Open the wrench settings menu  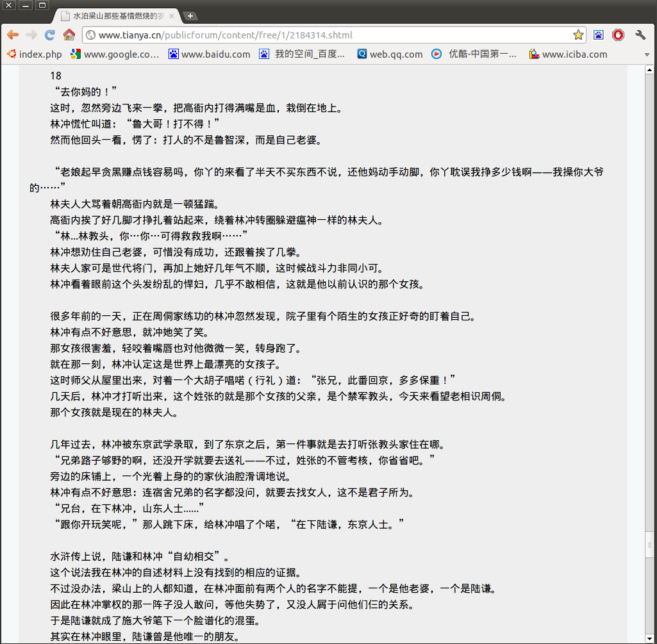[640, 35]
